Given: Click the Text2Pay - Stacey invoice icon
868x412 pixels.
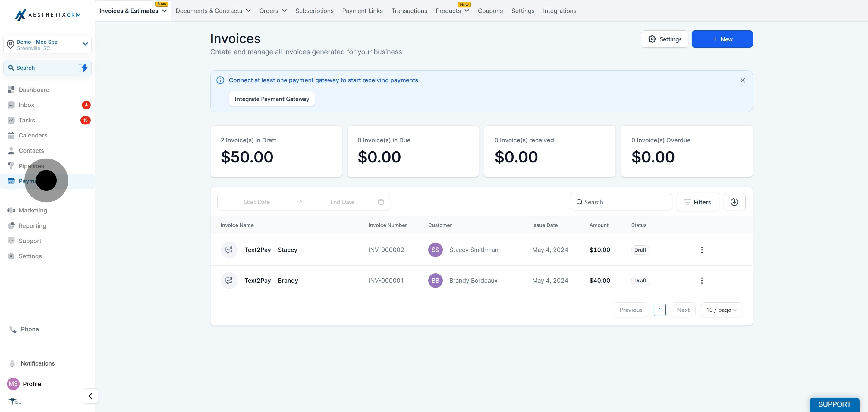Looking at the screenshot, I should [229, 250].
